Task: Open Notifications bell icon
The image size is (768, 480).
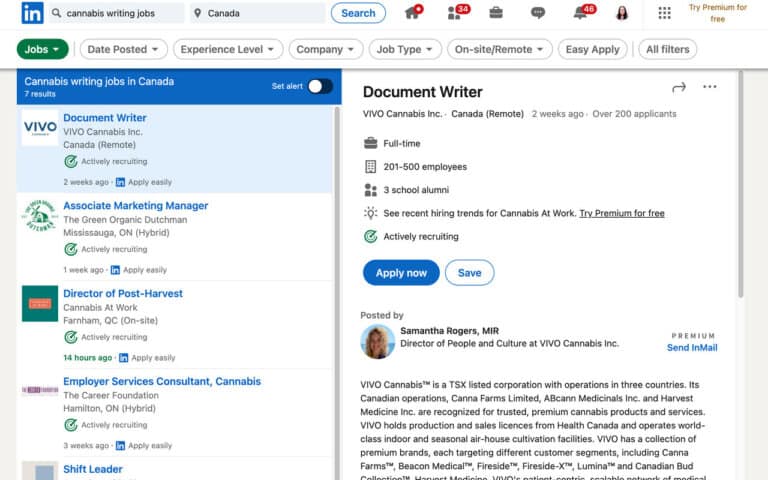Action: pyautogui.click(x=580, y=13)
